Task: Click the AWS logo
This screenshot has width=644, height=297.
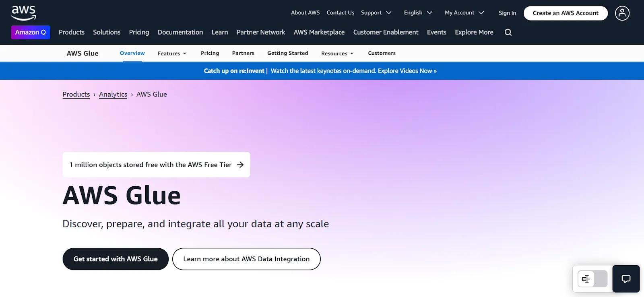Action: [x=24, y=13]
